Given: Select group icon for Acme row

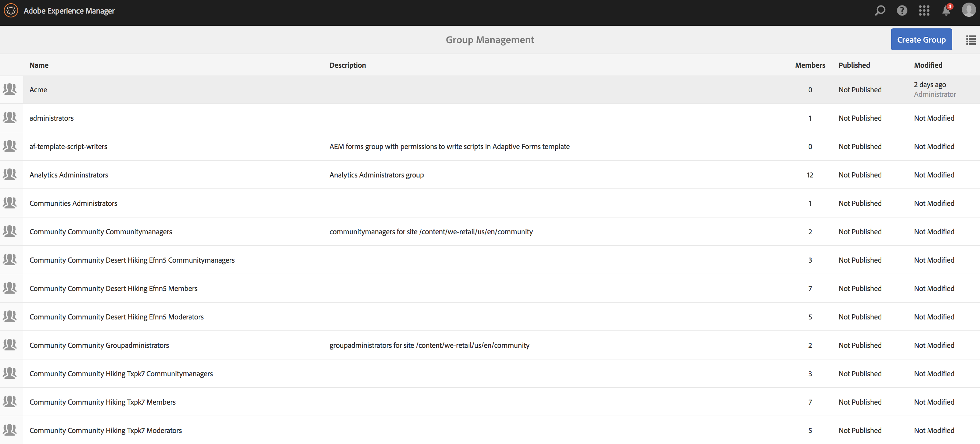Looking at the screenshot, I should coord(10,89).
